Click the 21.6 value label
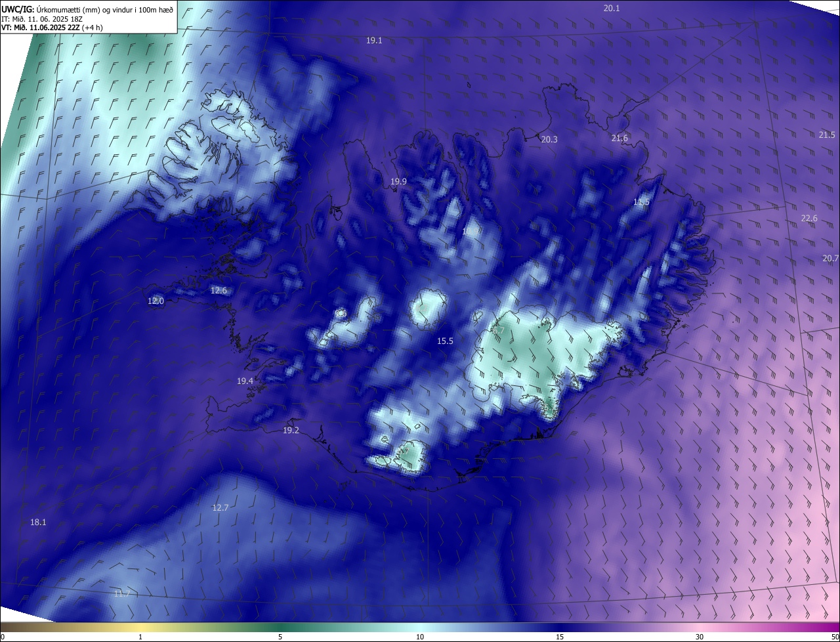The width and height of the screenshot is (840, 642). pyautogui.click(x=619, y=138)
